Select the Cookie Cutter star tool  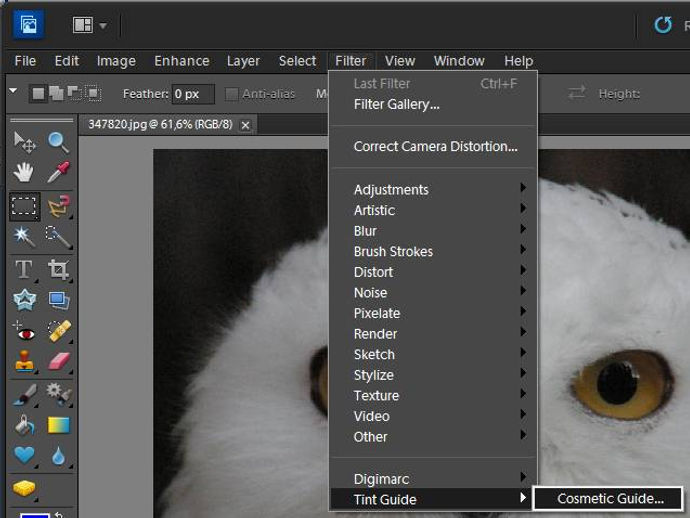(24, 300)
